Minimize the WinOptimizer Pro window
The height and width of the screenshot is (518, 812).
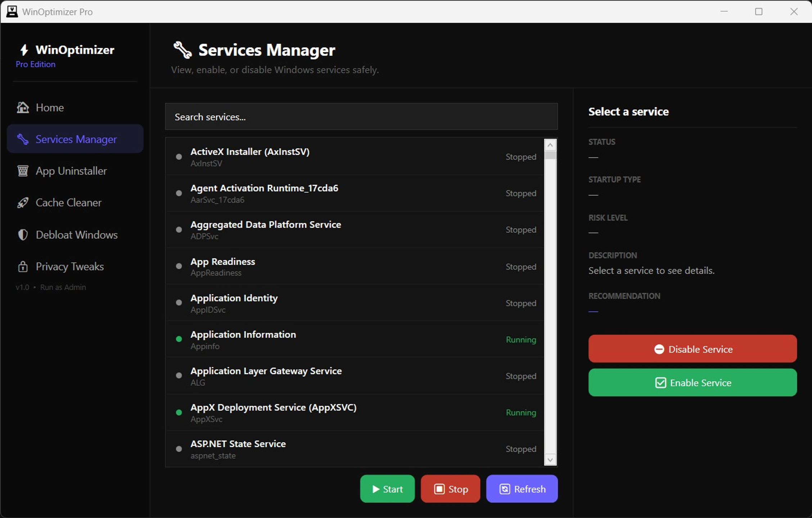(x=724, y=12)
